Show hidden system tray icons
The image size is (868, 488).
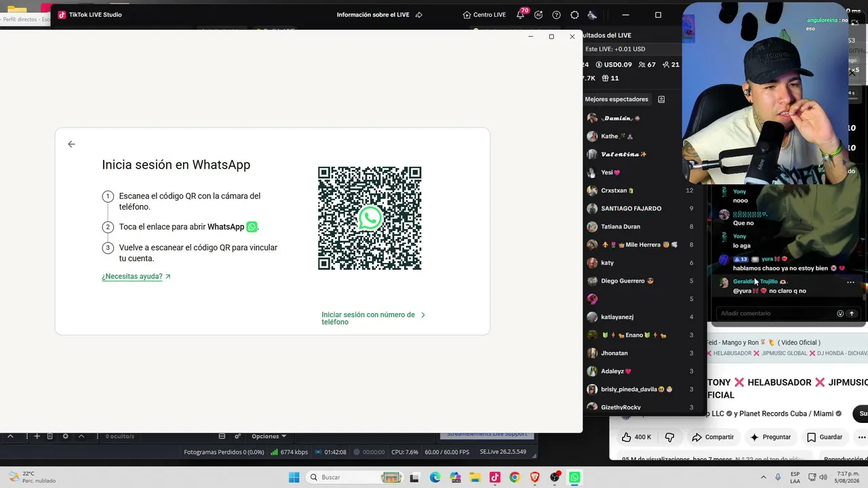click(x=764, y=477)
